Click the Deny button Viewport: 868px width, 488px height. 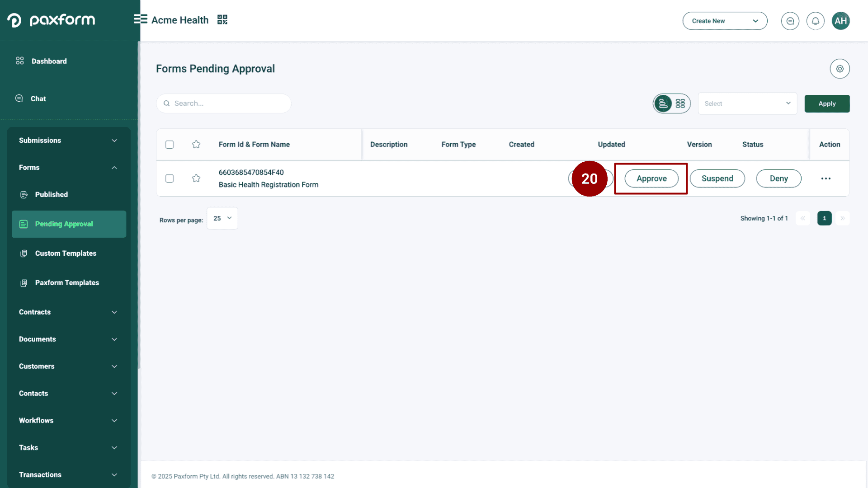pos(778,178)
